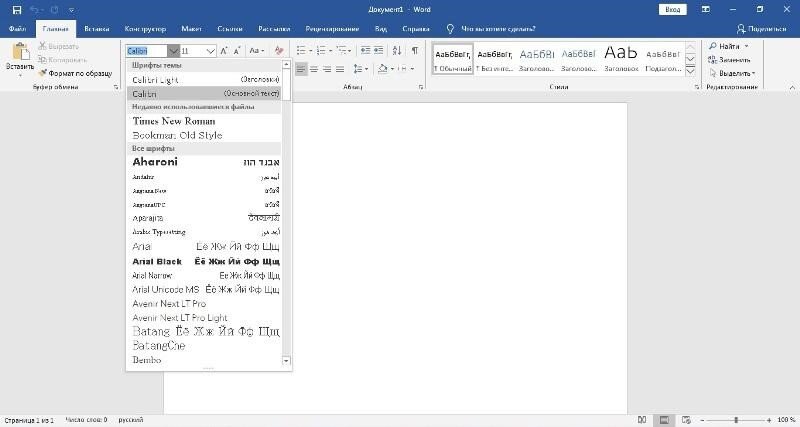Toggle the show paragraph marks (¶) button

point(415,51)
